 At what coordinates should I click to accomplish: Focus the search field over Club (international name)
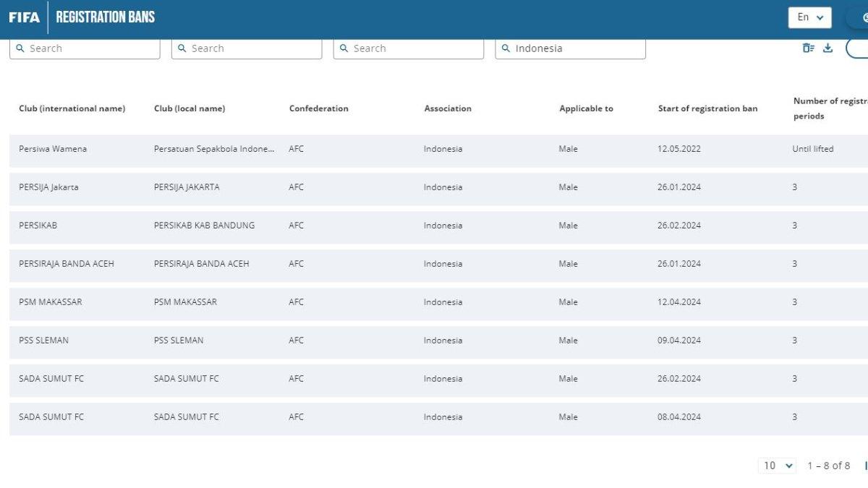point(85,48)
